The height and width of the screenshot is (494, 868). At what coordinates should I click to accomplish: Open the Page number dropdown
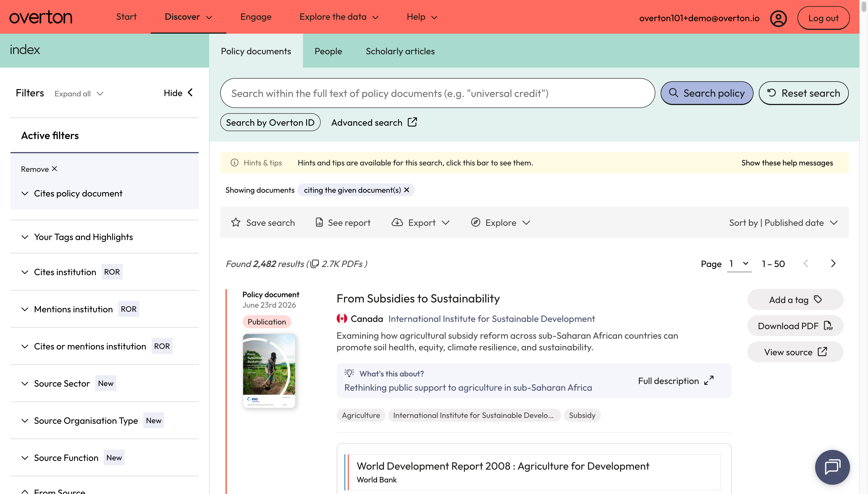coord(739,264)
